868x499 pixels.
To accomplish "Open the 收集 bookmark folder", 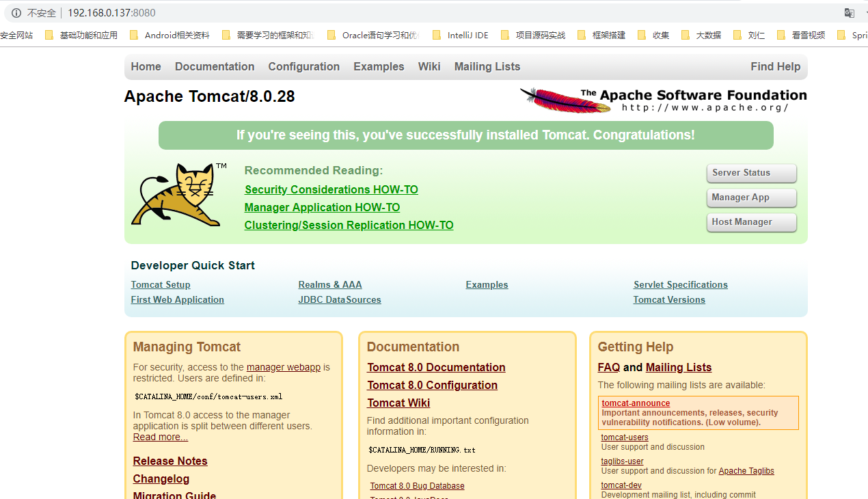I will (653, 35).
